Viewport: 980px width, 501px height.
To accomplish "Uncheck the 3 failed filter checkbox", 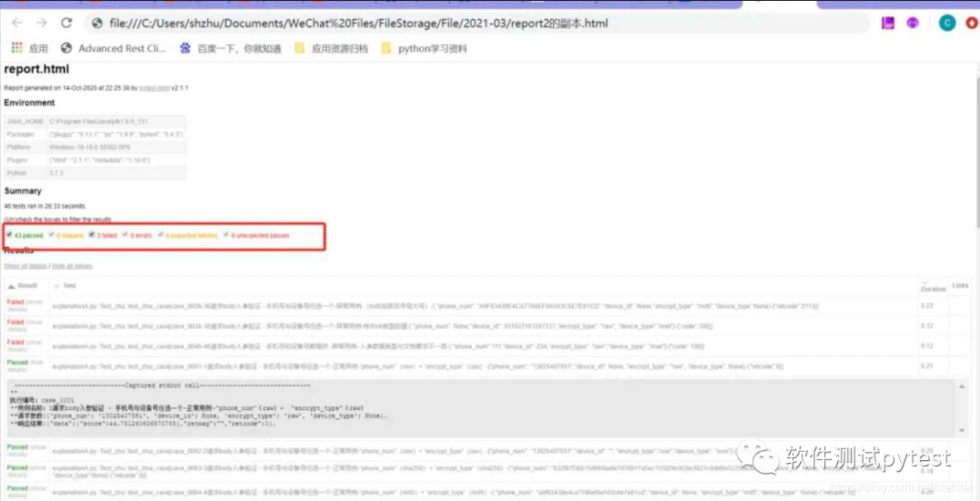I will coord(91,235).
